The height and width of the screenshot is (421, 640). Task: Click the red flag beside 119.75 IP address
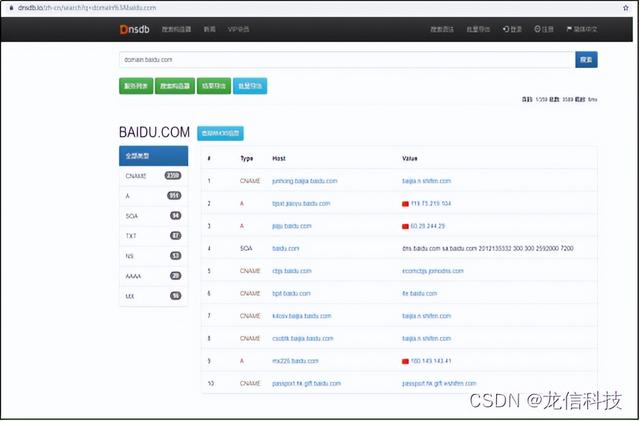(x=405, y=204)
